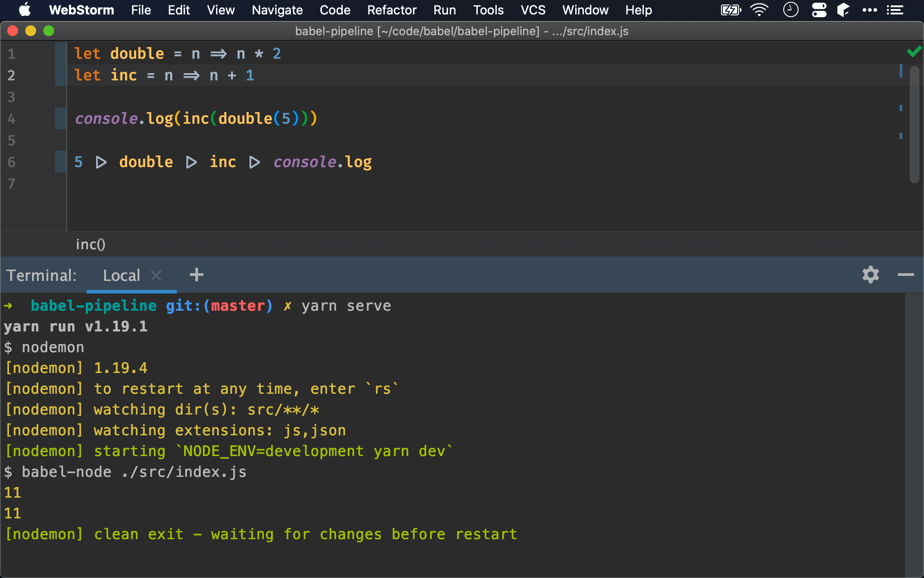This screenshot has height=578, width=924.
Task: Click line number 4 in gutter
Action: pos(11,119)
